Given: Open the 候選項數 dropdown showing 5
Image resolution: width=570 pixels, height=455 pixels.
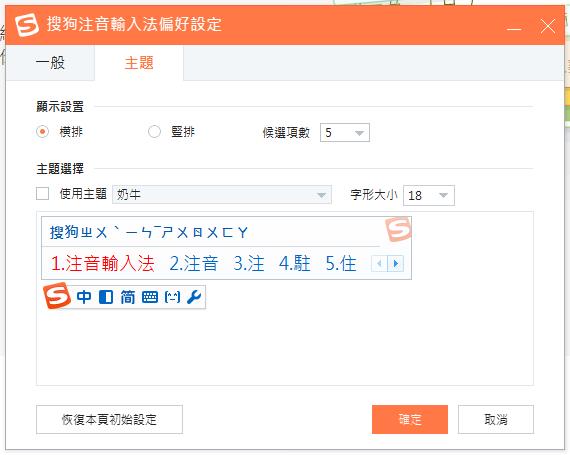Looking at the screenshot, I should coord(345,133).
